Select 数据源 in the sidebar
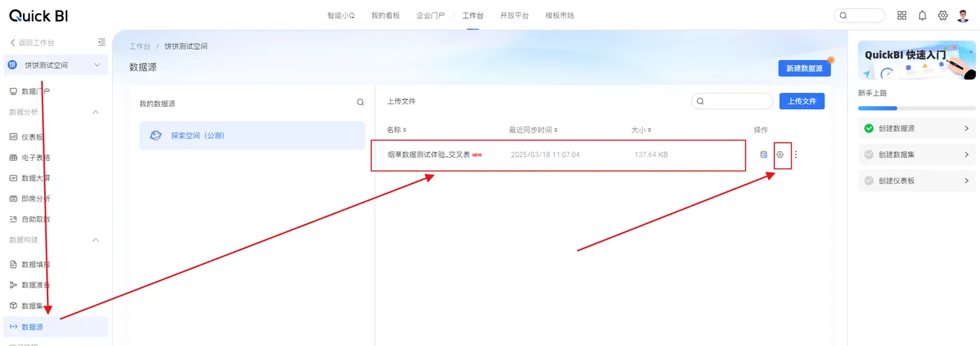The width and height of the screenshot is (980, 346). [x=56, y=326]
